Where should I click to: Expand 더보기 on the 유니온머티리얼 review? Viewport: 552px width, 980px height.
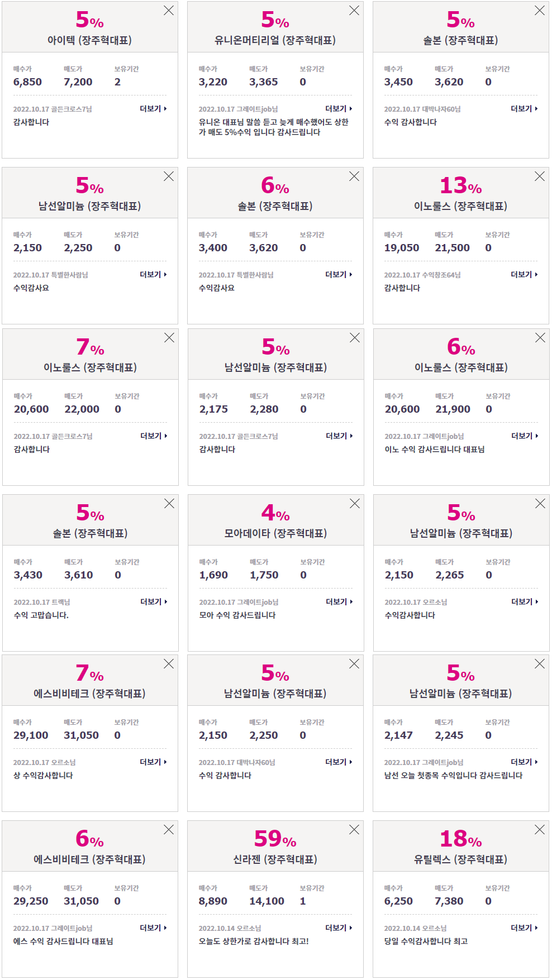339,109
